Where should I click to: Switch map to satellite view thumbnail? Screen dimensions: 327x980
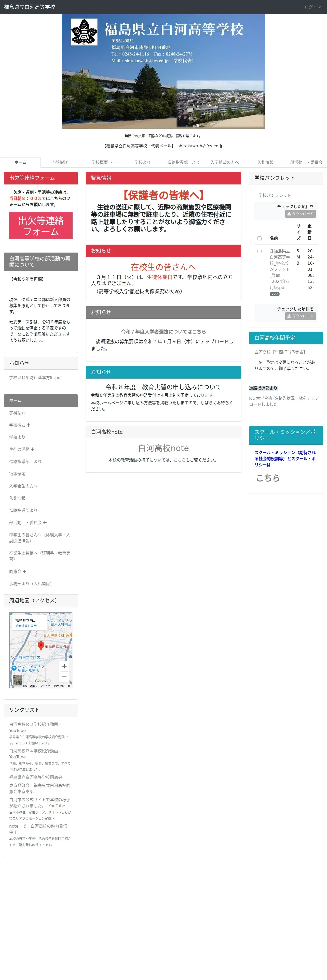point(18,680)
